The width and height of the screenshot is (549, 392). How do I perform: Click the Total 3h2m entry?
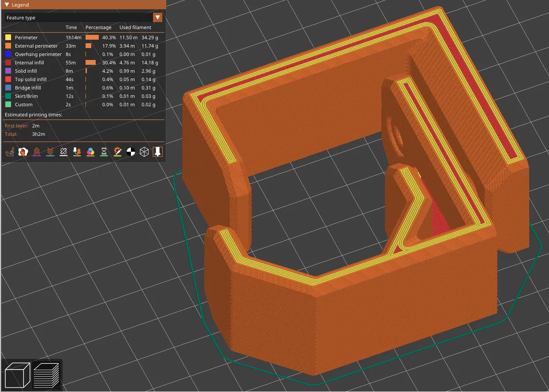pyautogui.click(x=25, y=134)
